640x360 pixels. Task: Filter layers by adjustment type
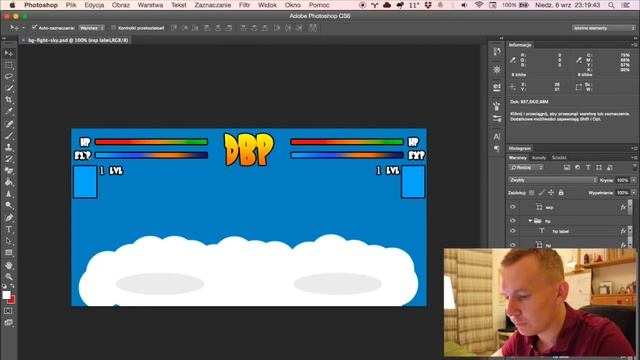click(x=578, y=168)
